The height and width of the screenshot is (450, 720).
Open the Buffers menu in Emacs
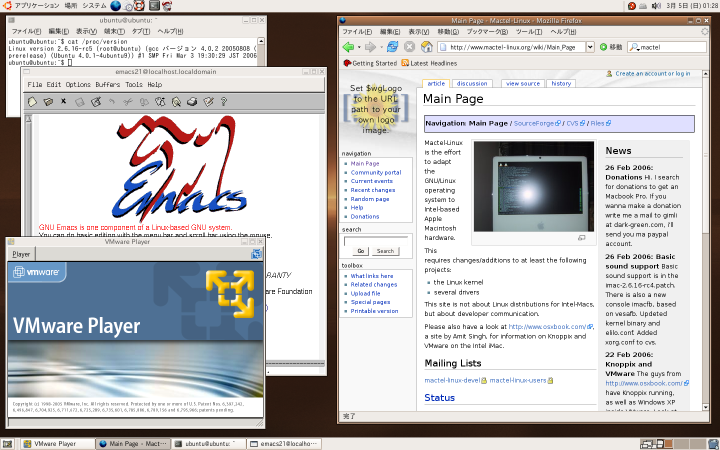(107, 84)
